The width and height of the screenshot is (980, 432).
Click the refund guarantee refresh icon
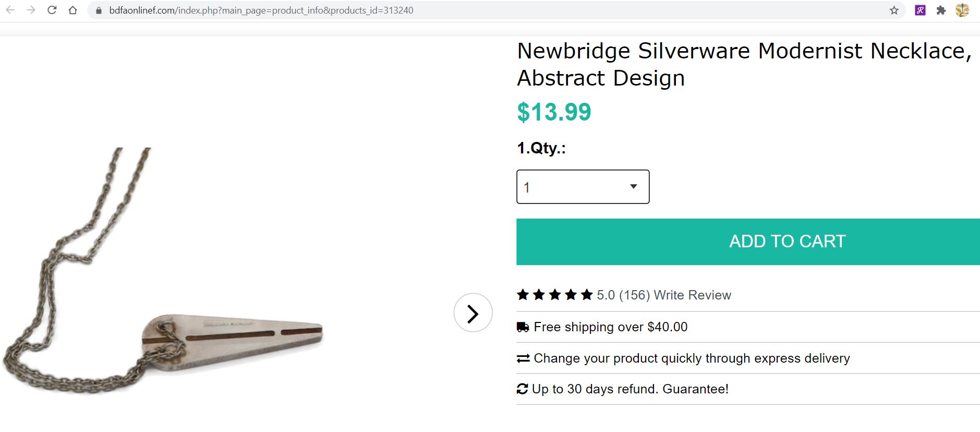(522, 389)
